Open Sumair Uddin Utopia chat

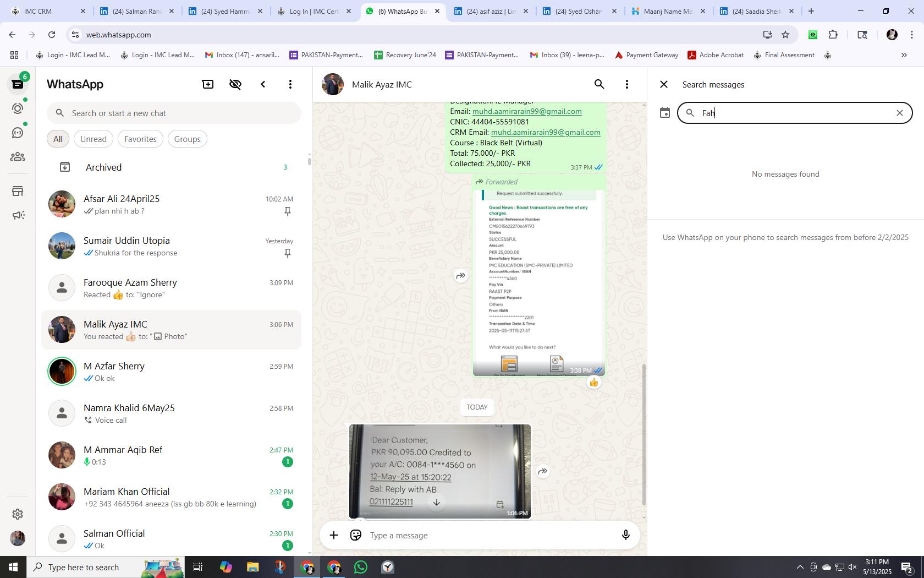click(x=172, y=246)
